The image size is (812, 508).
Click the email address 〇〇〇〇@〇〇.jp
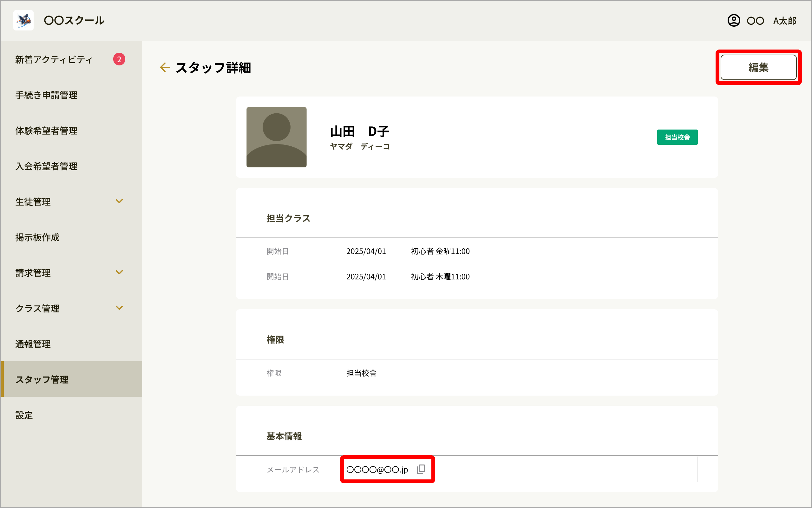point(377,470)
